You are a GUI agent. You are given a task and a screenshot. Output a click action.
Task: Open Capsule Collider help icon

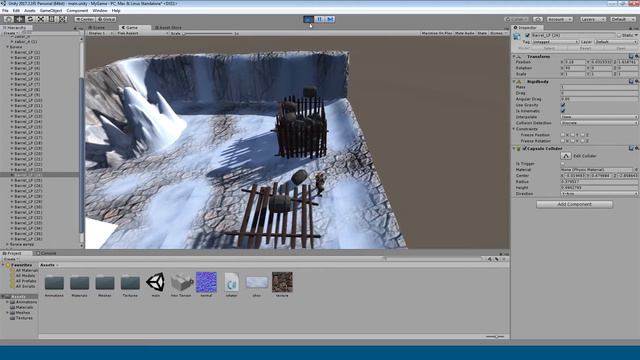631,148
